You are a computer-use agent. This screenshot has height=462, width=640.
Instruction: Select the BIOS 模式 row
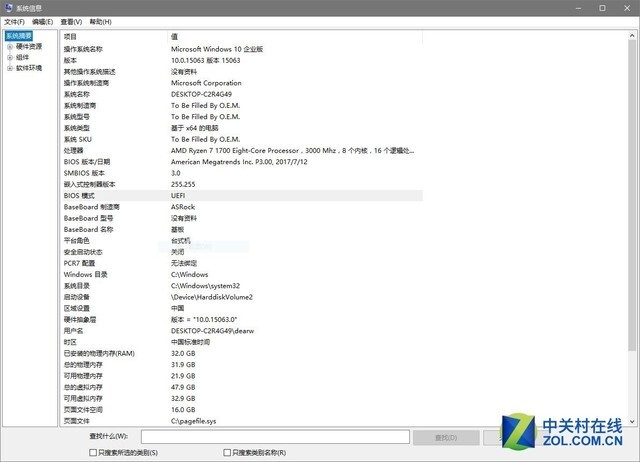[242, 196]
